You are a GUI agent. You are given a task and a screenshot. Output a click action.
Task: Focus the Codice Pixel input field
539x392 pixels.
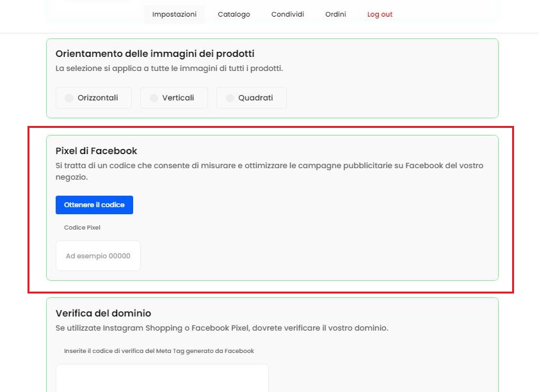98,256
